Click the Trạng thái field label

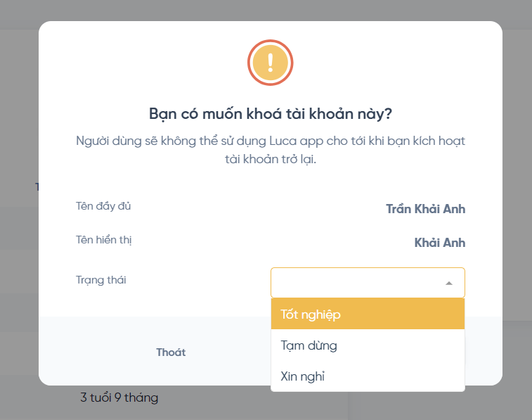tap(100, 280)
